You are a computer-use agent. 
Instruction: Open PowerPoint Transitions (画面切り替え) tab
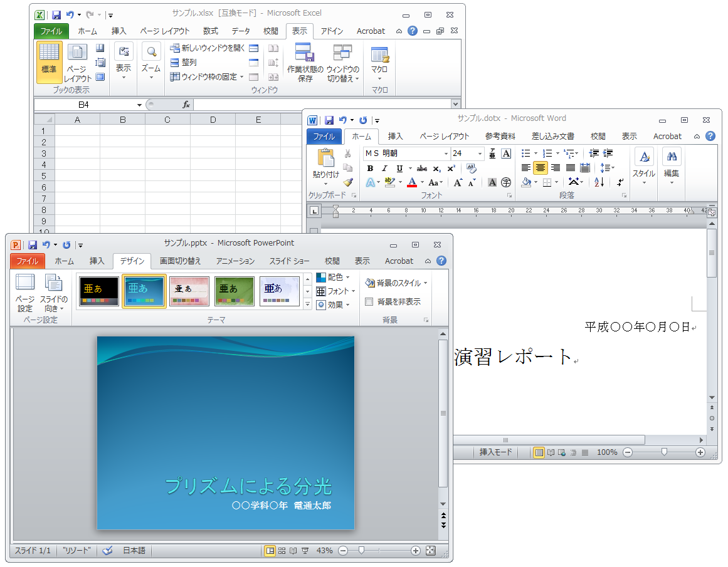180,261
